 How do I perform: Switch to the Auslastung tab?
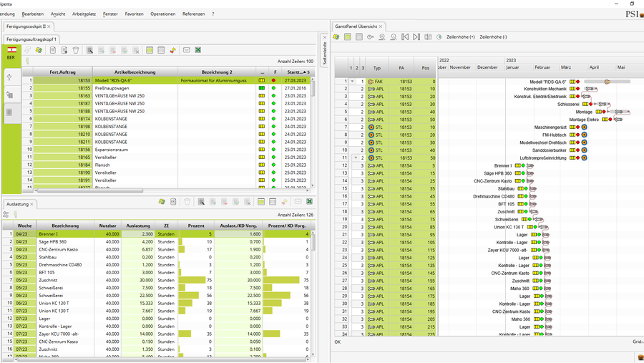click(x=17, y=203)
